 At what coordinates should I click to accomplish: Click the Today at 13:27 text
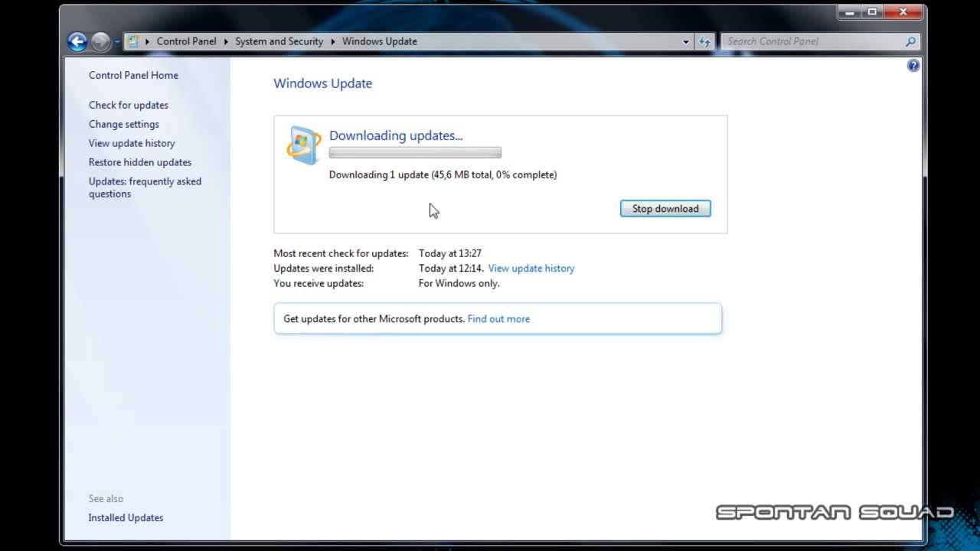coord(450,253)
